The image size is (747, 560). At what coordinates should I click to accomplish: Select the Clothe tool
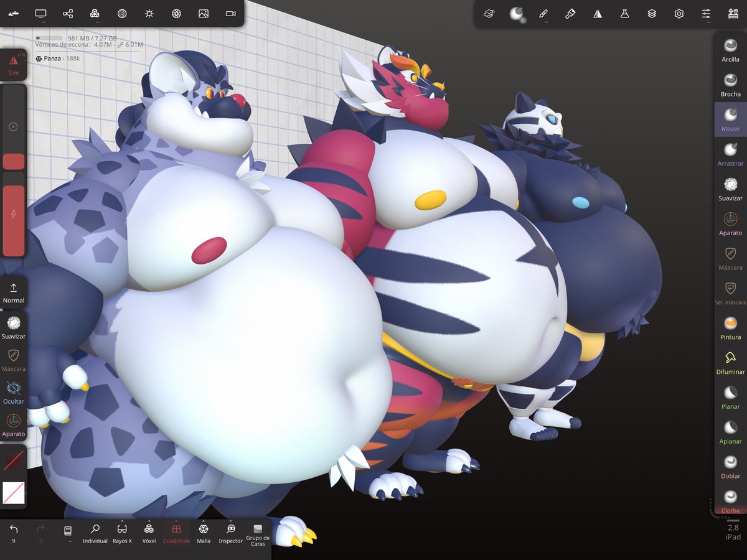[x=730, y=502]
